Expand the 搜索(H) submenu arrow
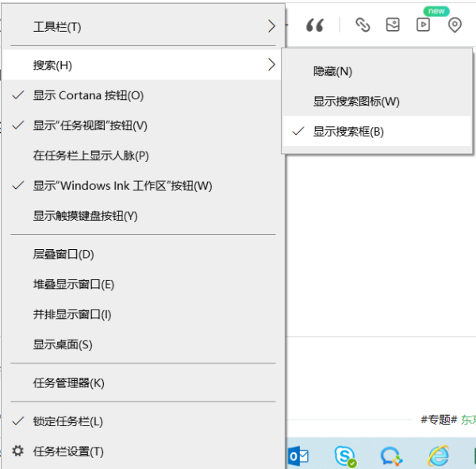Image resolution: width=476 pixels, height=469 pixels. (x=271, y=65)
